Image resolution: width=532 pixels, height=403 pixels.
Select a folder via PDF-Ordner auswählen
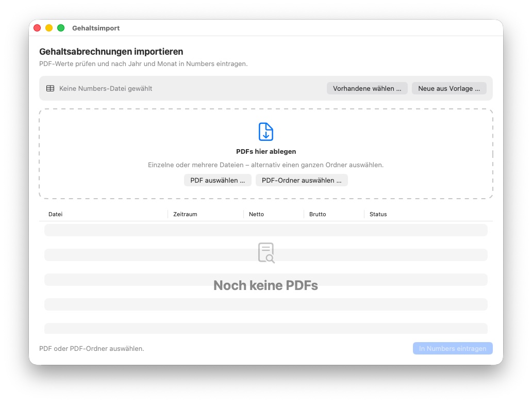[302, 180]
